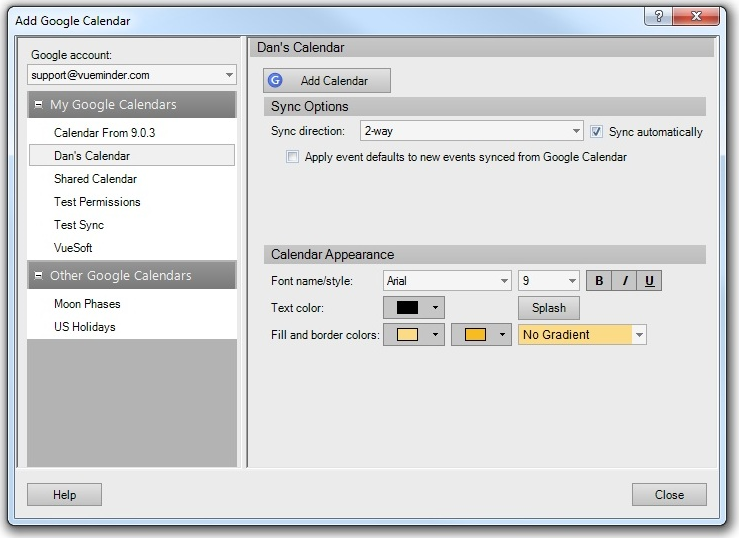
Task: Enable Apply event defaults to new events
Action: [292, 157]
